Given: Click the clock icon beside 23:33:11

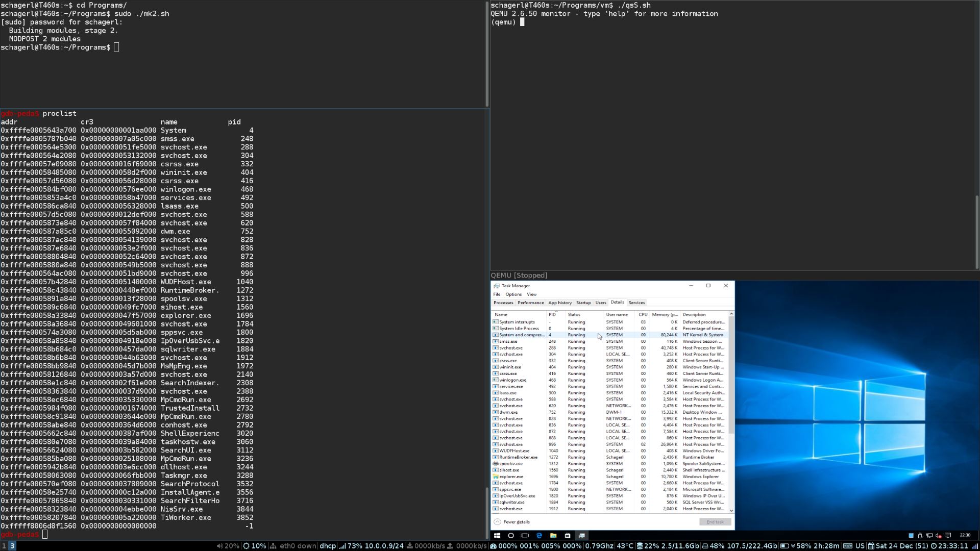Looking at the screenshot, I should pos(934,546).
